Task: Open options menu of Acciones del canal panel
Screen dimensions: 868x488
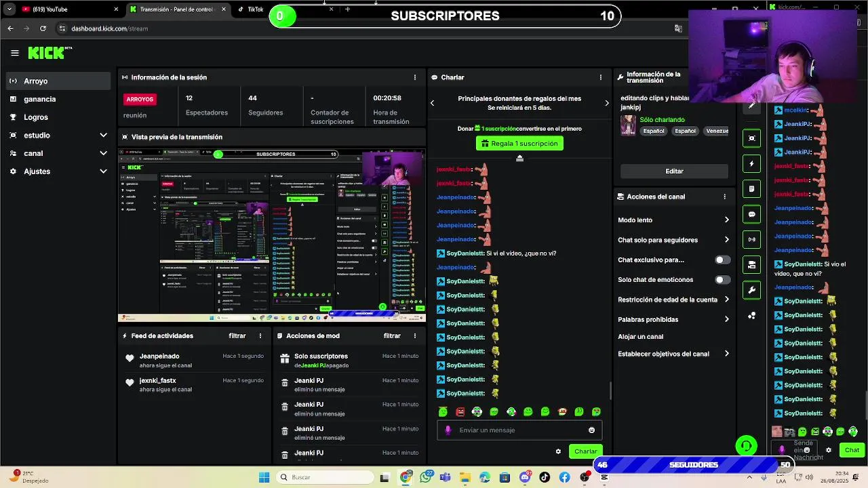Action: (724, 197)
